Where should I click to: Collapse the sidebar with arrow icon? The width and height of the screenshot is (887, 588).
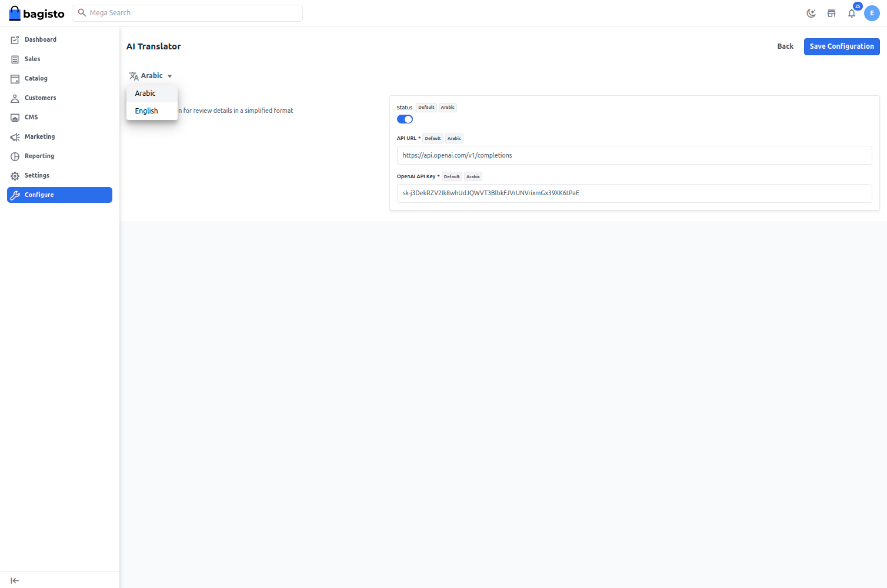coord(15,580)
